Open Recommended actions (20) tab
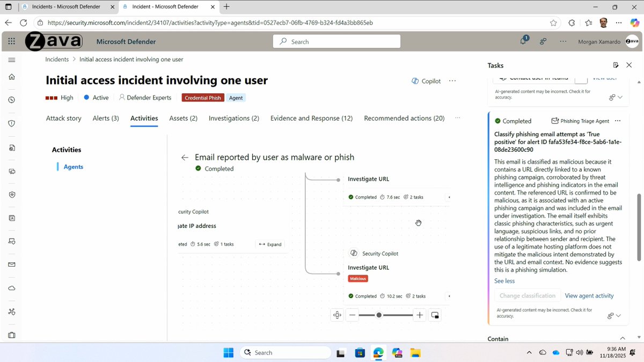The width and height of the screenshot is (644, 362). click(404, 118)
